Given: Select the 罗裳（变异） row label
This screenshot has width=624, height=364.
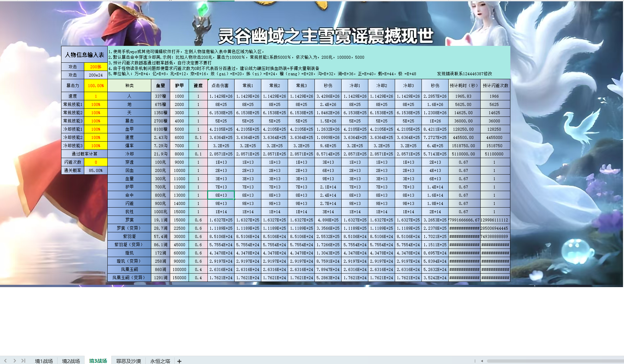Looking at the screenshot, I should 129,228.
